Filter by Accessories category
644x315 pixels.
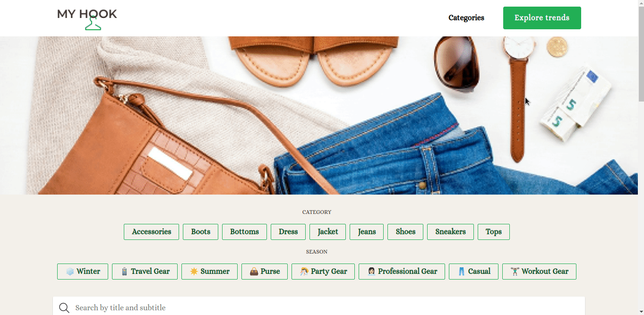pos(151,232)
